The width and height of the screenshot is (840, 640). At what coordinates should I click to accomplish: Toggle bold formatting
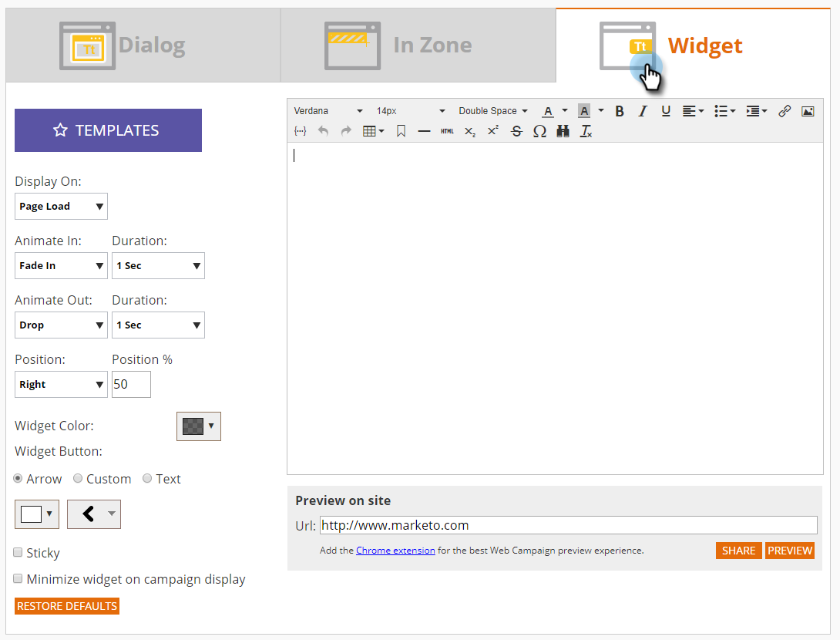(620, 111)
